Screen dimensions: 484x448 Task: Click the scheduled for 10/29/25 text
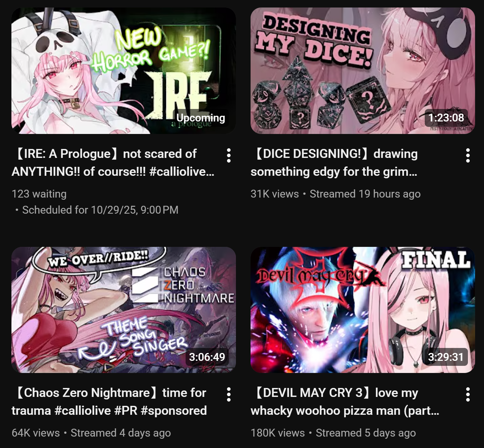[x=100, y=210]
